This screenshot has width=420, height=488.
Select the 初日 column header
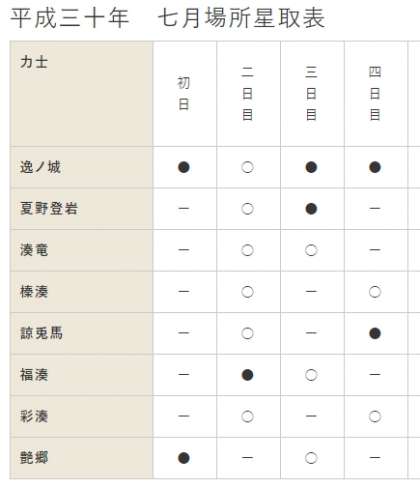pyautogui.click(x=184, y=93)
